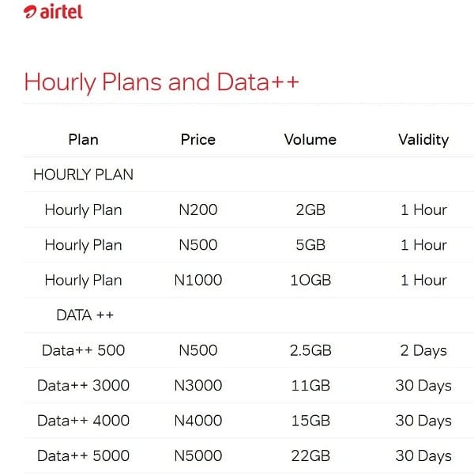Click the Validity column header

(x=423, y=140)
